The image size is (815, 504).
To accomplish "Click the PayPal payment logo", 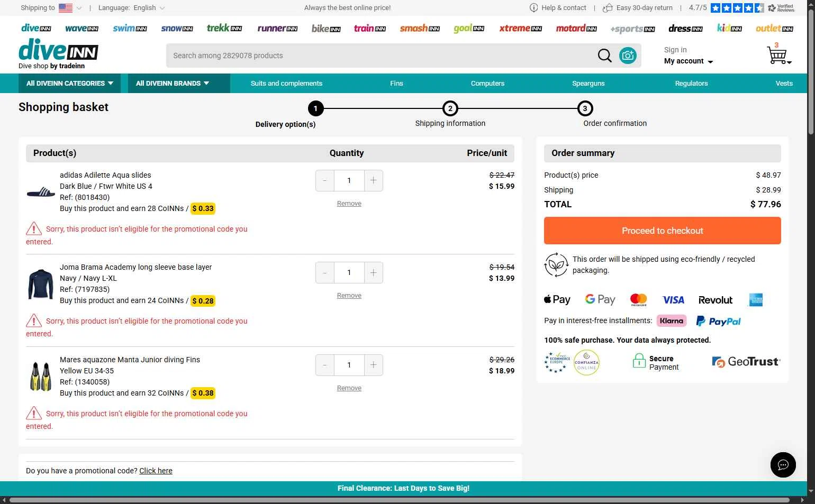I will (x=718, y=321).
